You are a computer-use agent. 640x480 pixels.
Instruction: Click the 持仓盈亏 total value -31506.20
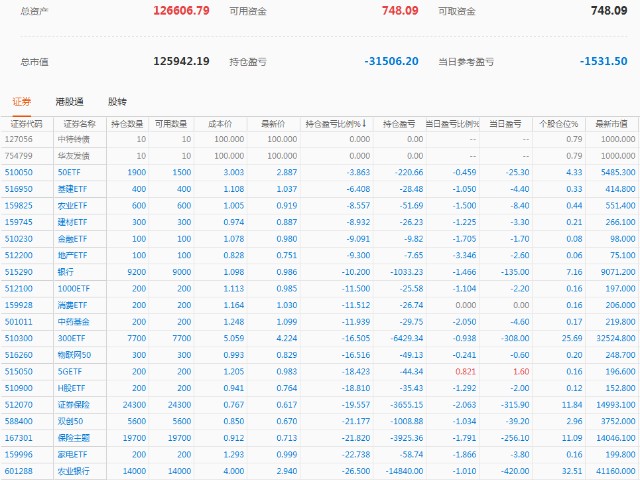[391, 61]
